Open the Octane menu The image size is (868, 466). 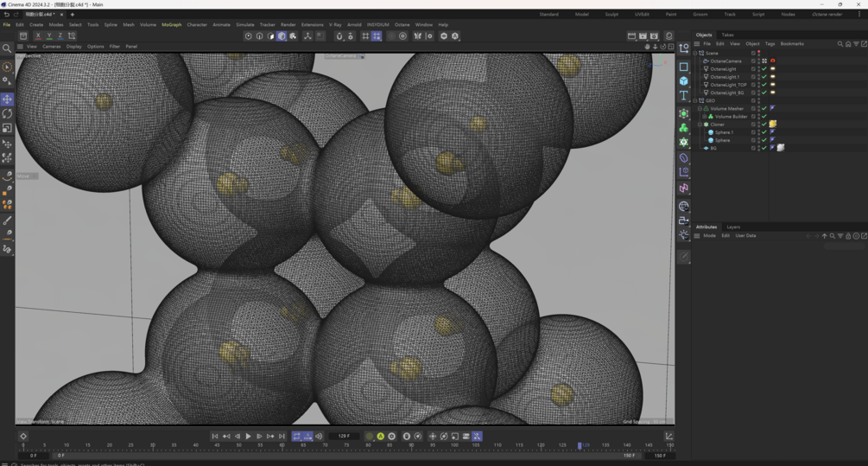402,25
